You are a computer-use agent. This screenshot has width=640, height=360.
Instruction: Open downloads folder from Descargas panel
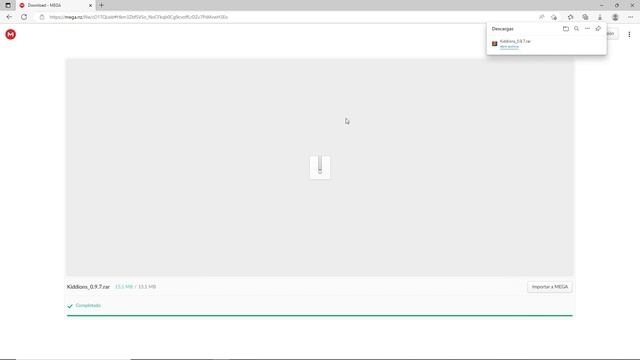(x=566, y=29)
